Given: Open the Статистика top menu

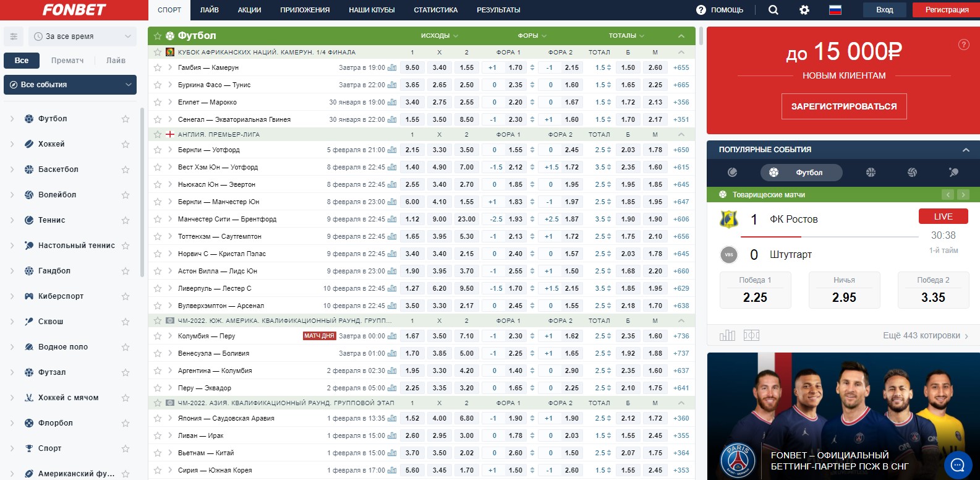Looking at the screenshot, I should [436, 10].
